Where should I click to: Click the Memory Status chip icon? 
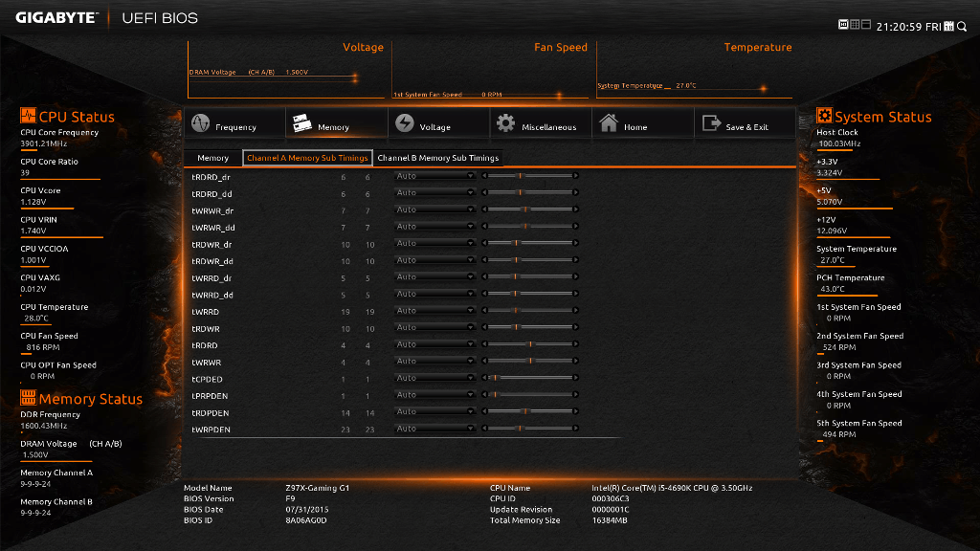click(28, 397)
